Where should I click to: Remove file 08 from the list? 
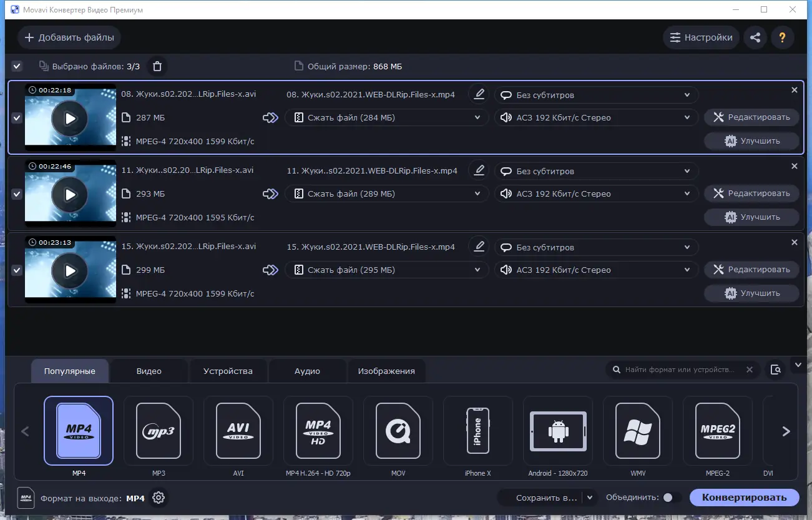[795, 90]
